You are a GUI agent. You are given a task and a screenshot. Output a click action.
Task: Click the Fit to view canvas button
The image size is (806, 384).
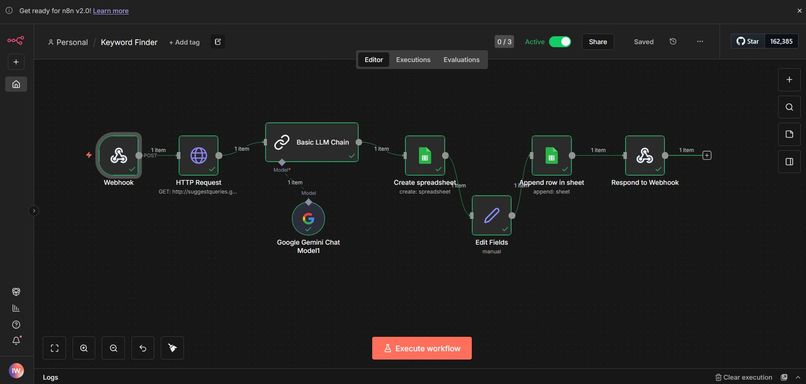[x=54, y=348]
